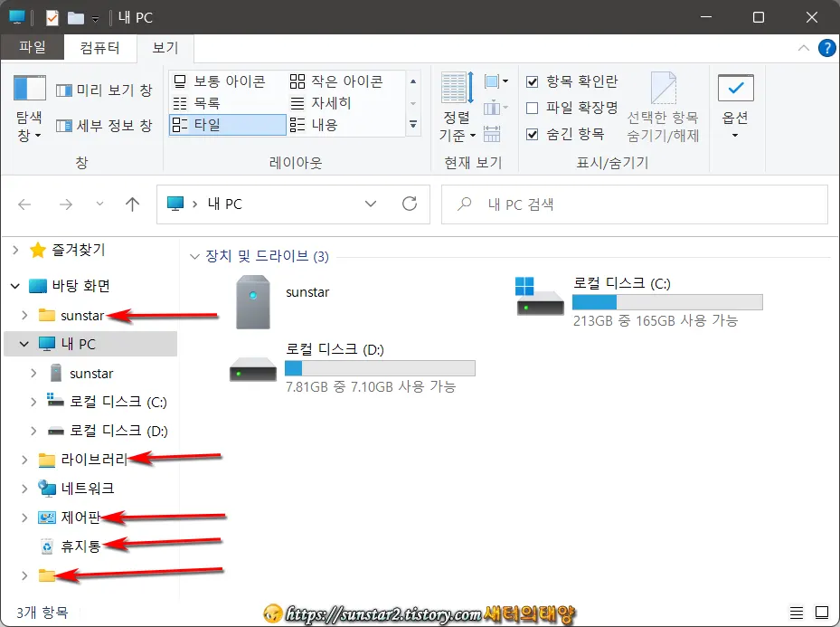The image size is (840, 627).
Task: Open the address bar dropdown arrow
Action: [372, 204]
